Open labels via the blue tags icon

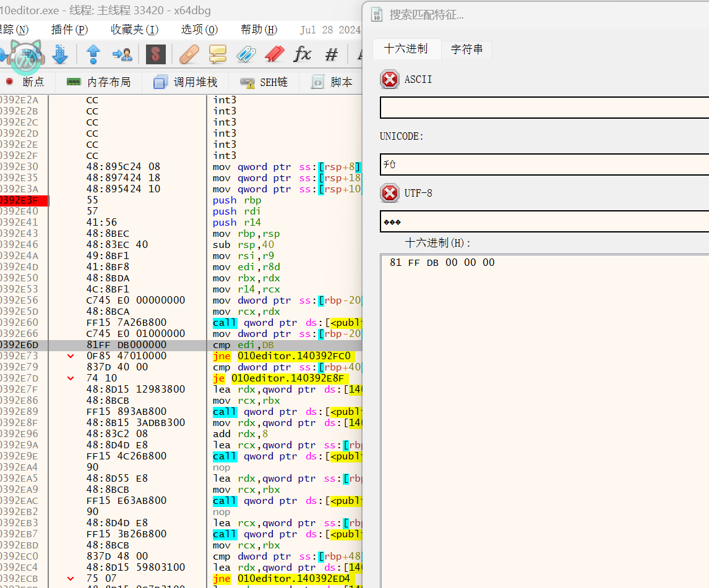246,54
